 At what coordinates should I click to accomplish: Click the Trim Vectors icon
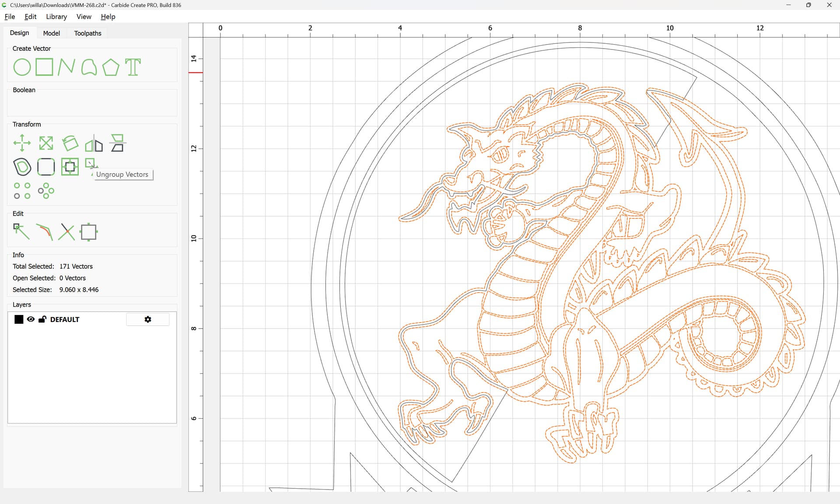tap(66, 232)
